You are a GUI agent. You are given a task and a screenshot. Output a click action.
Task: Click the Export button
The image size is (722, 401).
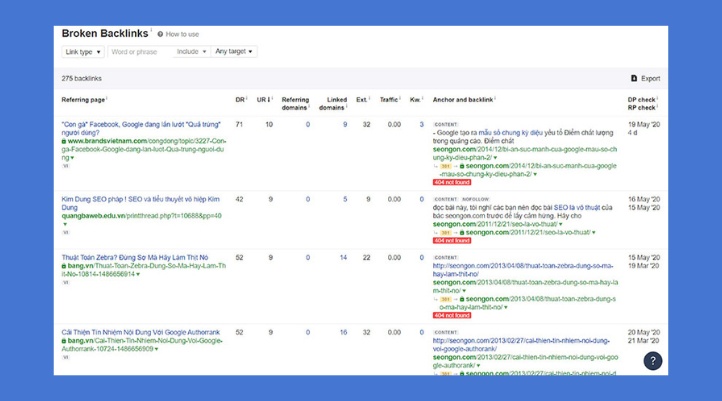pyautogui.click(x=645, y=78)
